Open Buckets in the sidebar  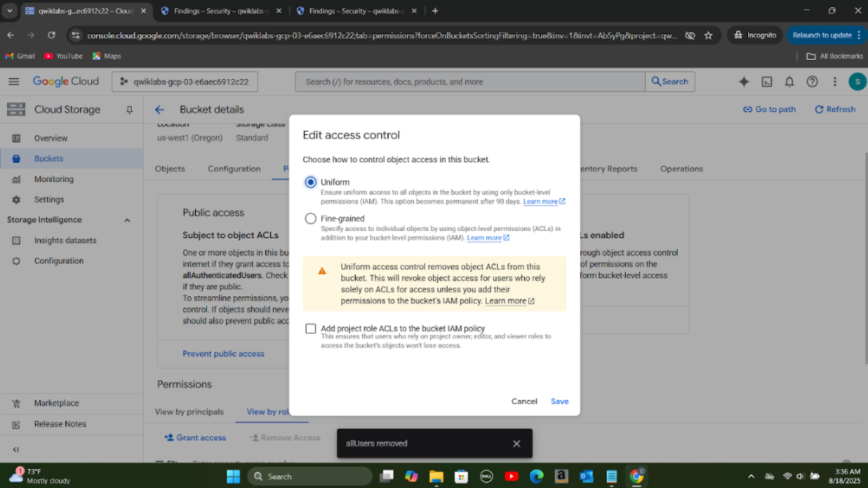point(49,159)
